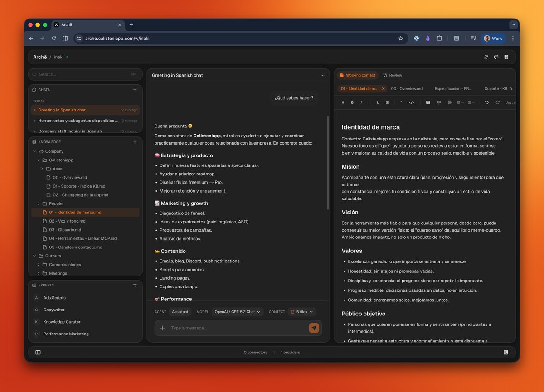Open the 5 files context dropdown
This screenshot has height=392, width=544.
pyautogui.click(x=302, y=312)
